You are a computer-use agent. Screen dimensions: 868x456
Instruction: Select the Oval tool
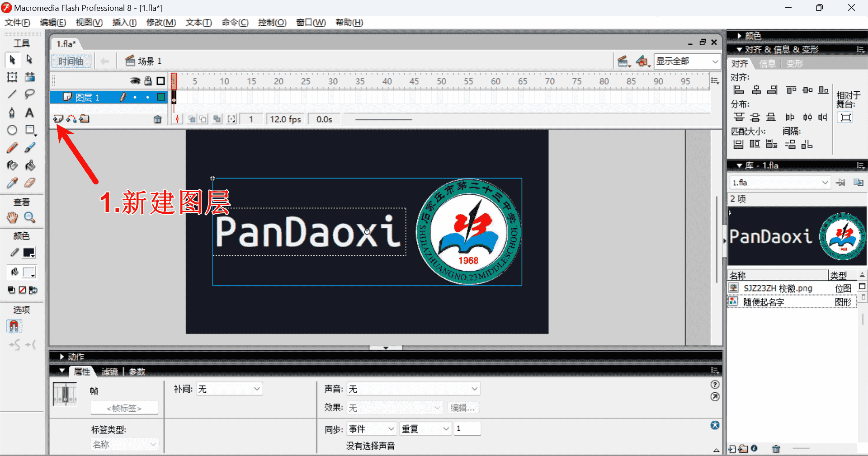click(x=12, y=130)
